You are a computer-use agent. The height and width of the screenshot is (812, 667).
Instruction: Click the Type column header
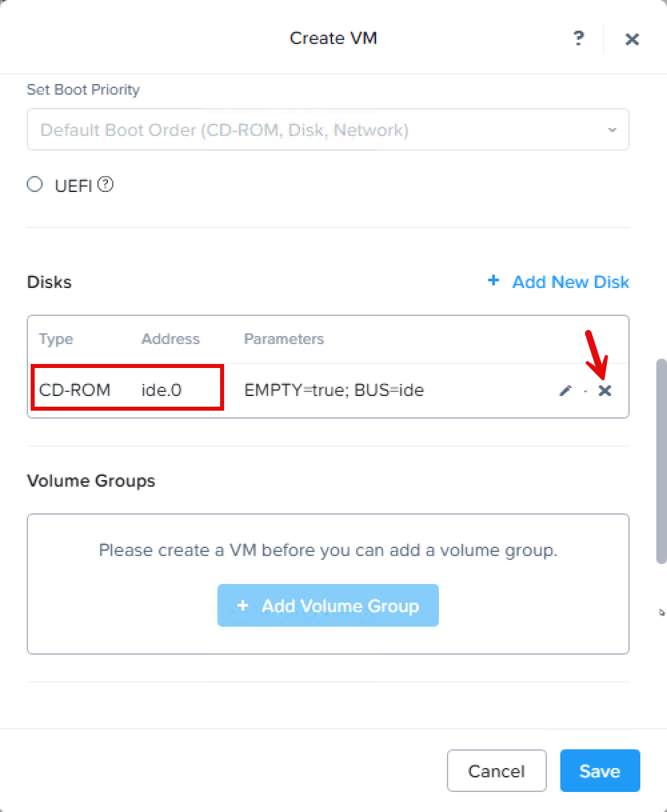coord(56,339)
